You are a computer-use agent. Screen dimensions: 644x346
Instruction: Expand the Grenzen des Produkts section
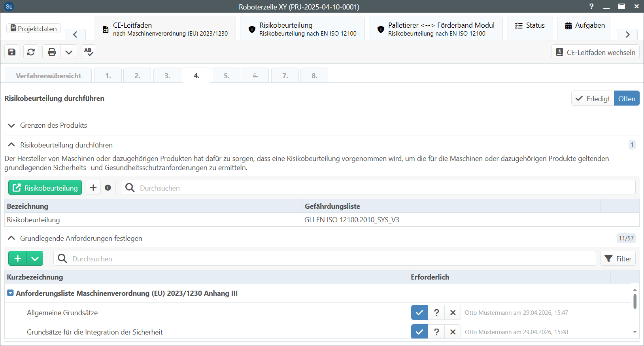coord(11,125)
